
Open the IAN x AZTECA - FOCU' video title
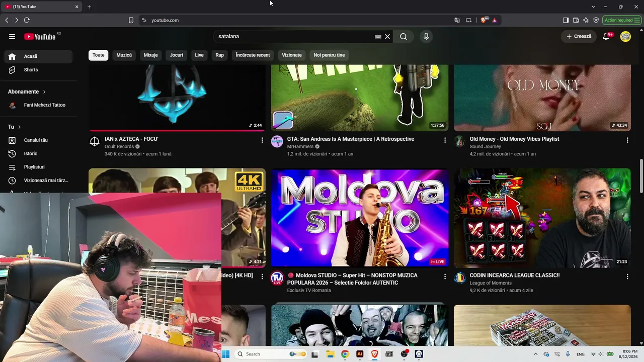(x=131, y=139)
